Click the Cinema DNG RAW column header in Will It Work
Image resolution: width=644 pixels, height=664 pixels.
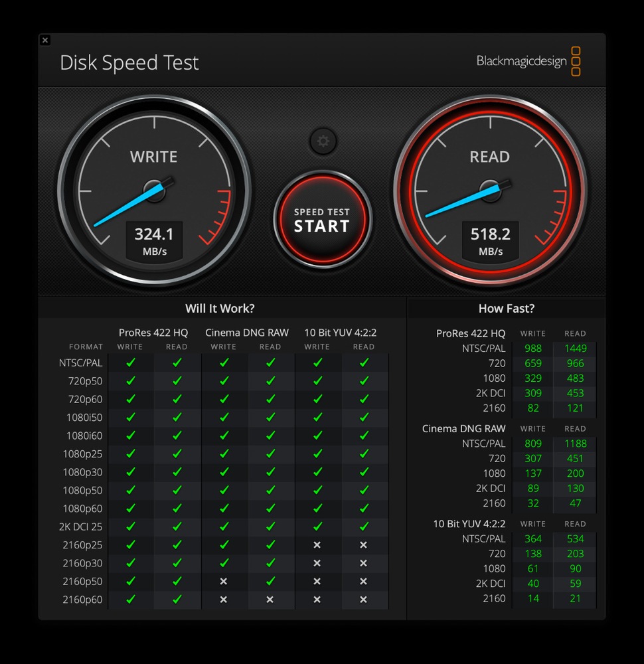pos(247,333)
